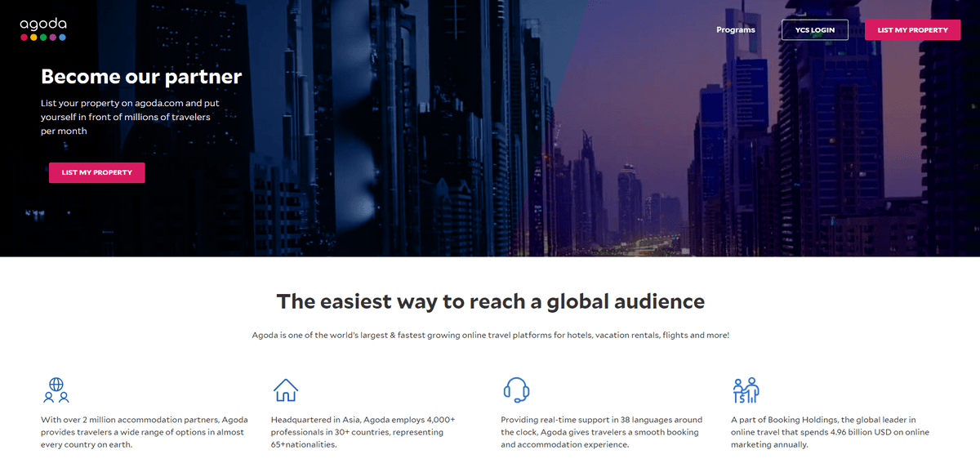Click the green dot in agoda logo

tap(43, 38)
